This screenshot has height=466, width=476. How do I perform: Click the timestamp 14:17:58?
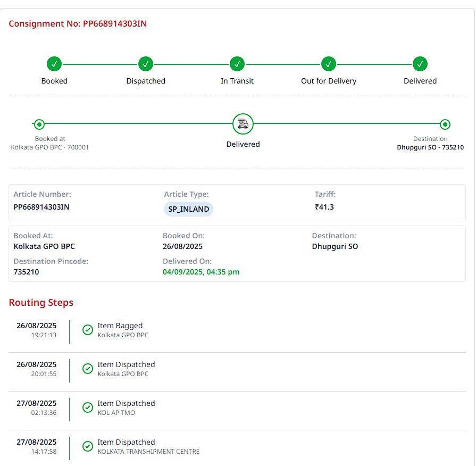44,452
